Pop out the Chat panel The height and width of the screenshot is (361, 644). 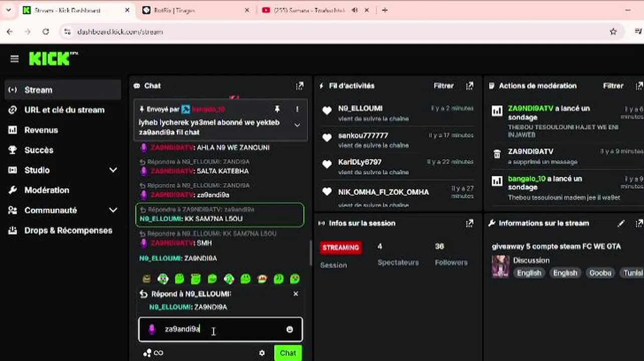[299, 86]
